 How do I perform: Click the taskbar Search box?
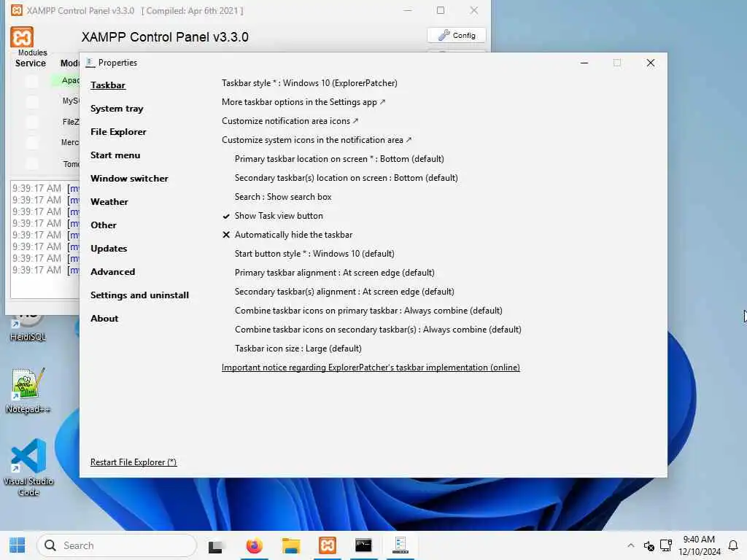coord(117,545)
